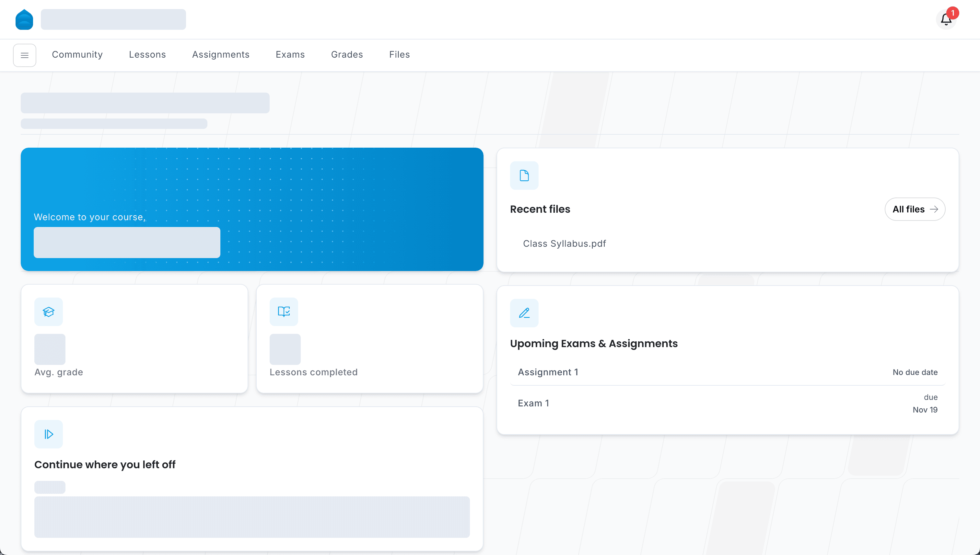Click the hamburger menu toggle button
Screen dimensions: 980x555
point(24,55)
